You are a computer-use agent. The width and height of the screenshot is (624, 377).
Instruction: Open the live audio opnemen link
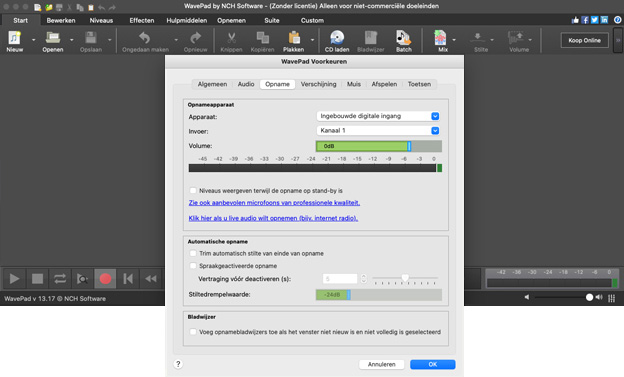(x=273, y=218)
